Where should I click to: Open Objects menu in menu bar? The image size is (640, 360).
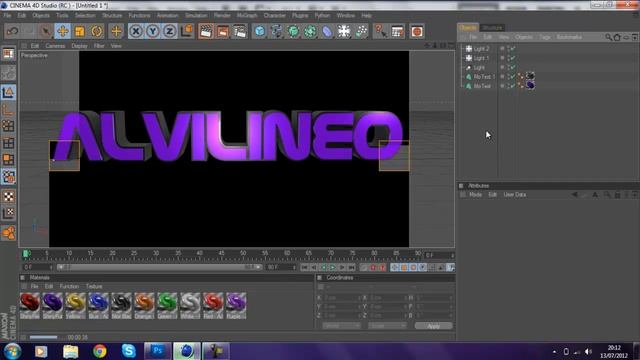[41, 16]
